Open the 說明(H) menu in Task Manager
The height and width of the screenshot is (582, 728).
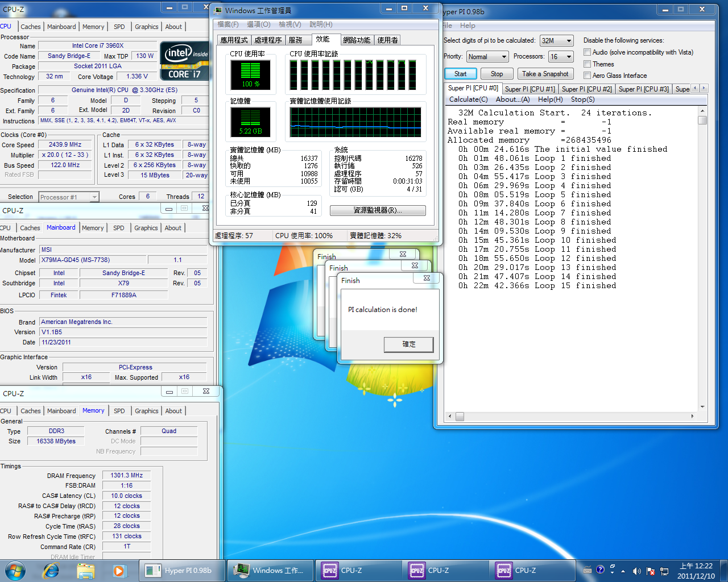[x=321, y=24]
